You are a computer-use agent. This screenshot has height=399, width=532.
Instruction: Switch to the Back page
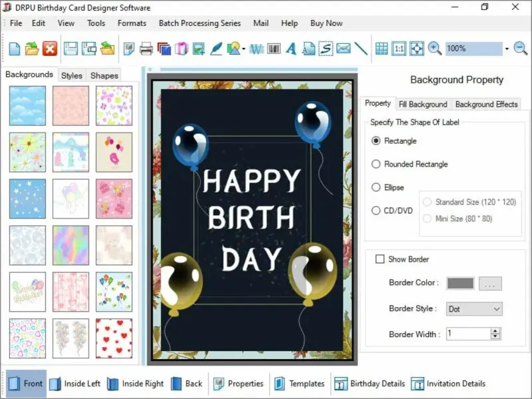[x=187, y=384]
